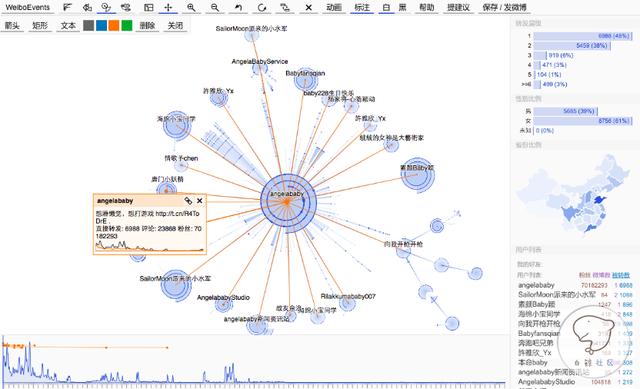Viewport: 640px width, 389px height.
Task: Click the angelababy center node in graph
Action: [x=288, y=201]
